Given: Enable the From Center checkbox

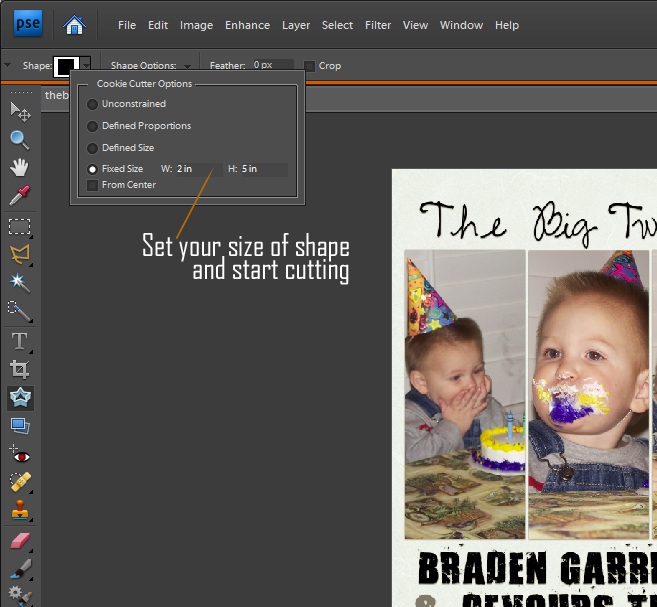Looking at the screenshot, I should pyautogui.click(x=93, y=185).
